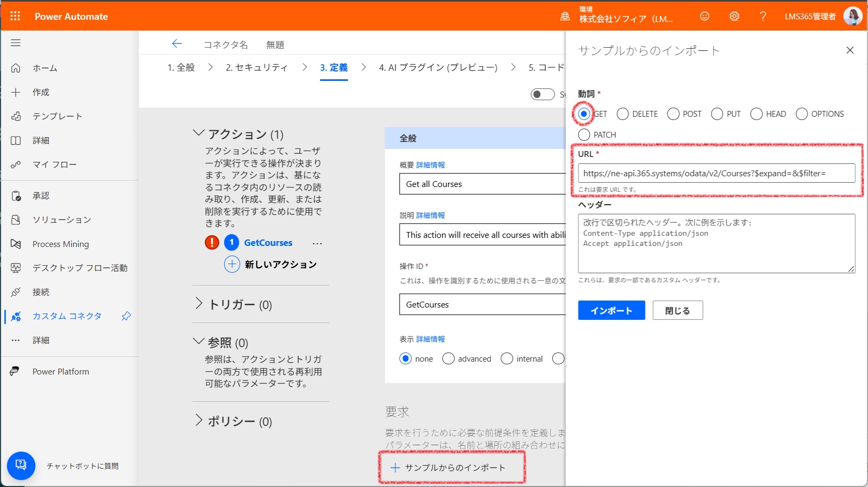Select the POST verb radio button

tap(673, 114)
